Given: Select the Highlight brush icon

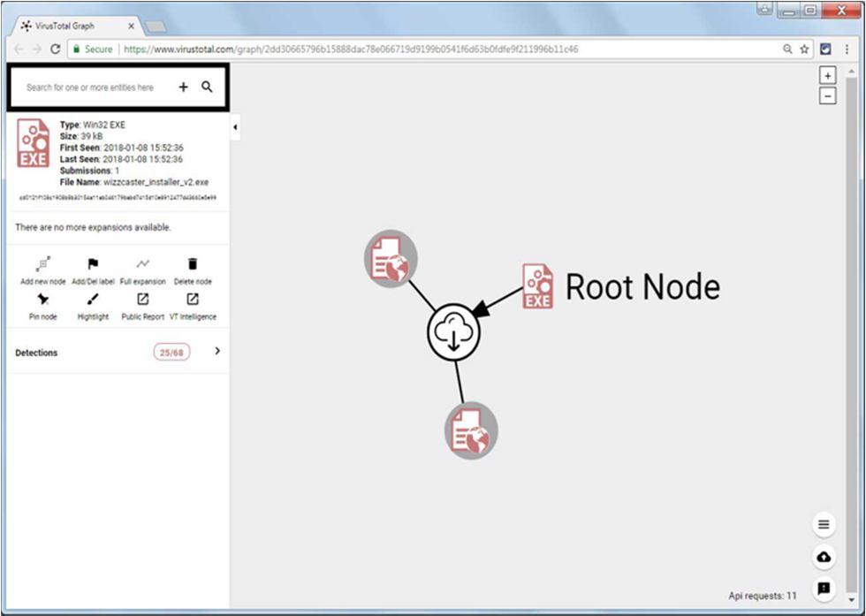Looking at the screenshot, I should click(x=93, y=300).
